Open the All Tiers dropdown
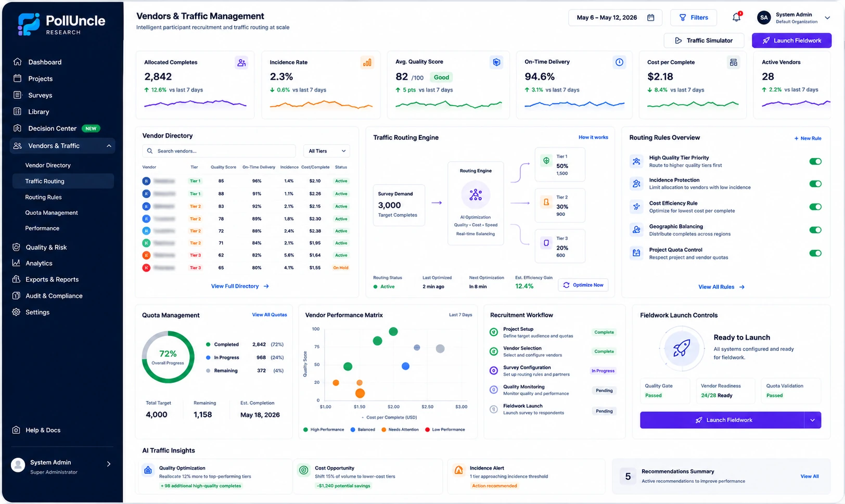The image size is (845, 504). coord(327,151)
